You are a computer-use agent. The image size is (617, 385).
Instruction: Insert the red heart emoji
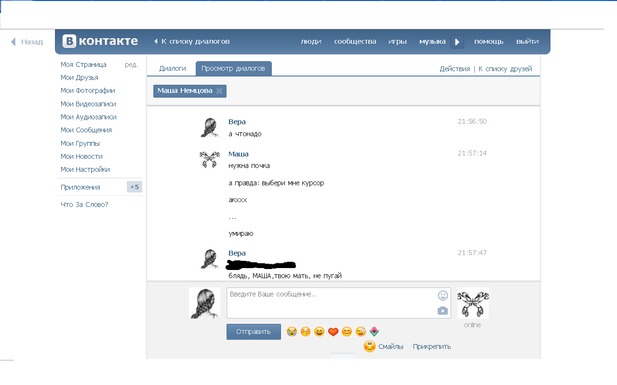coord(333,332)
